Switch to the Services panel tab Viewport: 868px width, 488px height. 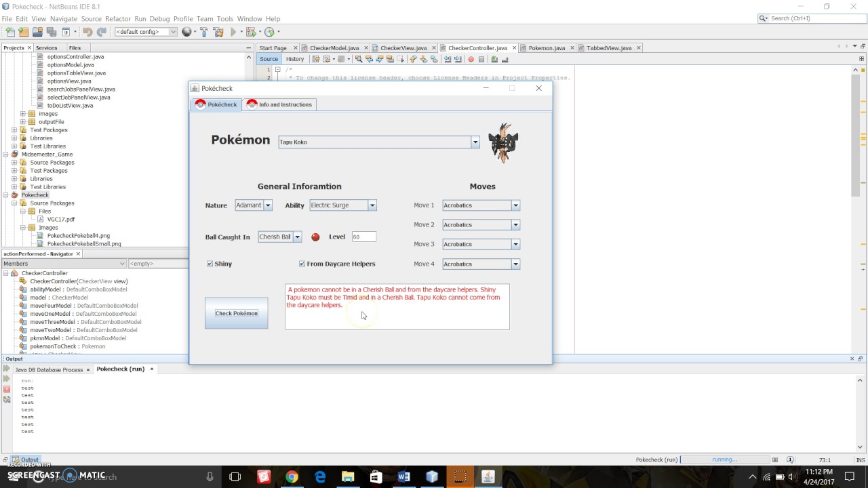(x=47, y=48)
